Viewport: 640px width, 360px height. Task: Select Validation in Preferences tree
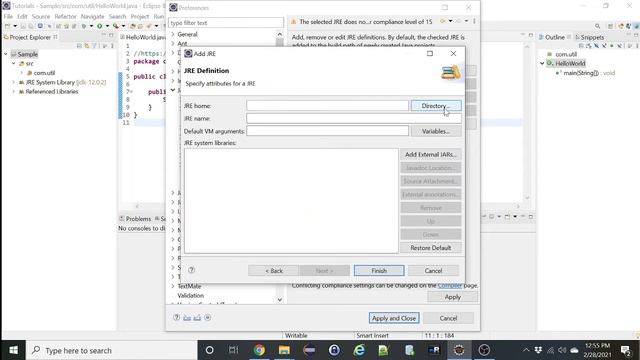click(x=190, y=295)
